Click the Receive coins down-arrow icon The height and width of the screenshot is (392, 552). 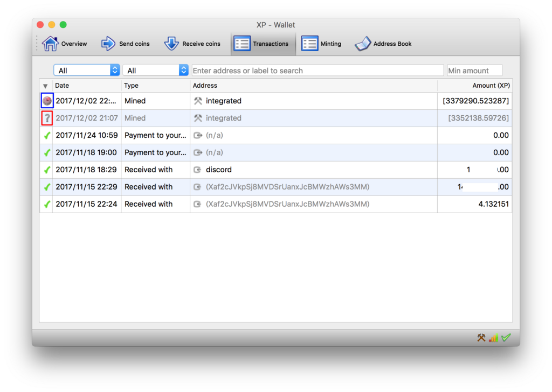coord(171,44)
